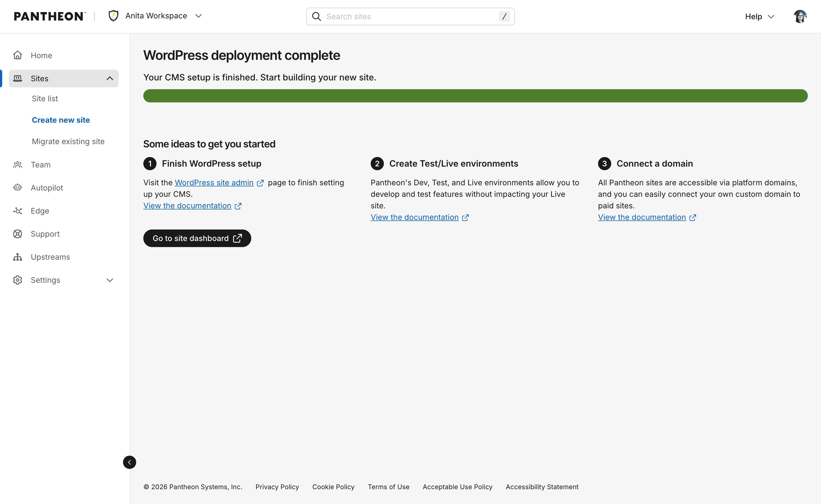Viewport: 821px width, 504px height.
Task: Click the Settings gear icon
Action: click(x=17, y=280)
